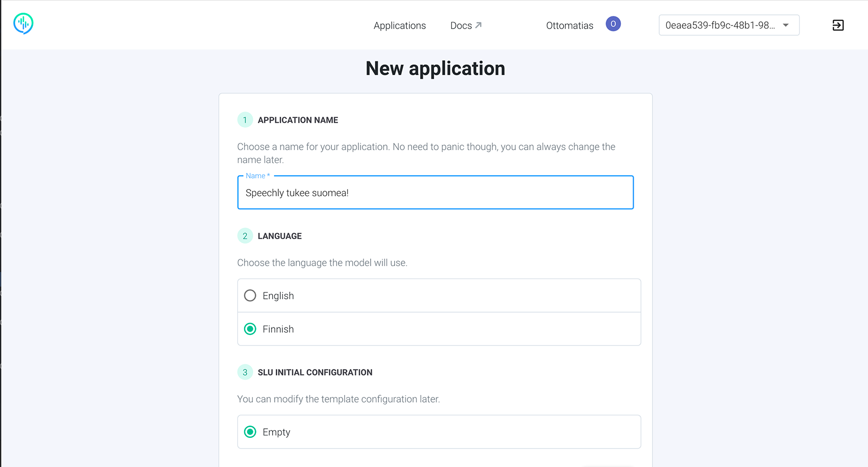Click the "APPLICATION NAME" section heading

(x=298, y=120)
